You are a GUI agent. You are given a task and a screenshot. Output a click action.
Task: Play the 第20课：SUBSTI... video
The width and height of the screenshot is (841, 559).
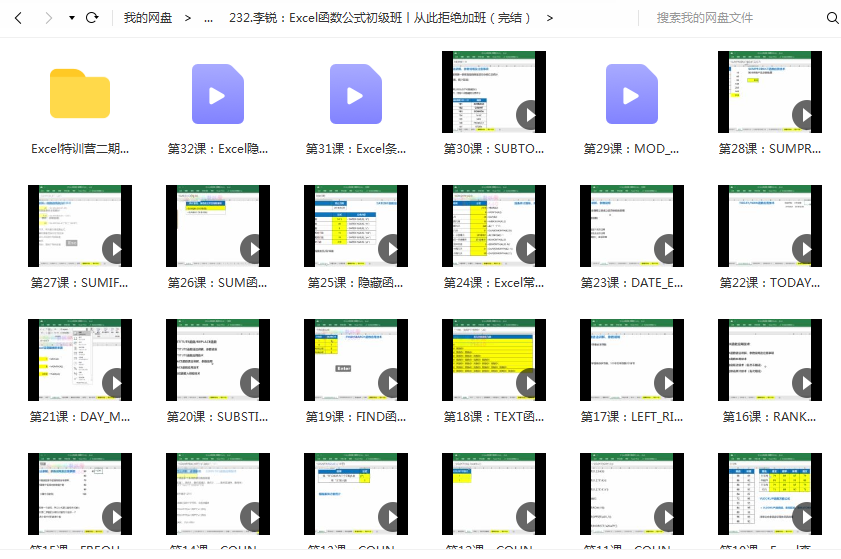pyautogui.click(x=218, y=360)
